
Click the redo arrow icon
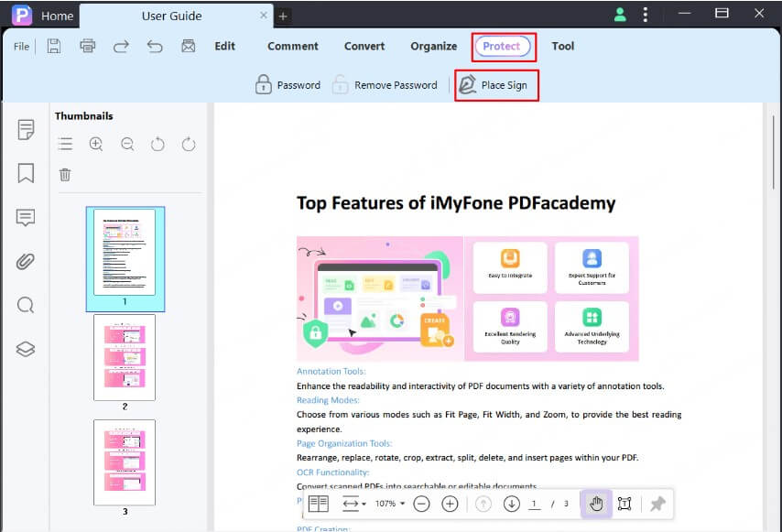pos(121,47)
